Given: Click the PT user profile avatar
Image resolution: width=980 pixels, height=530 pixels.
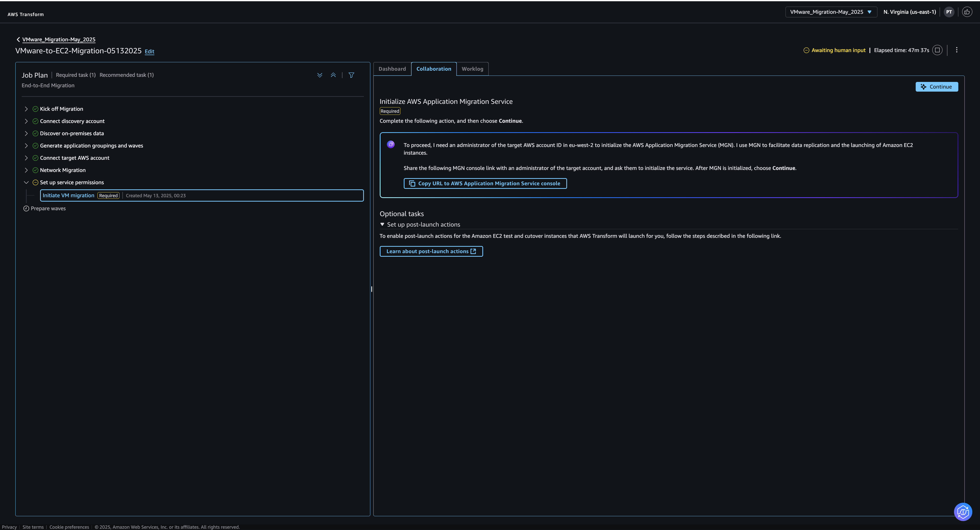Looking at the screenshot, I should [x=949, y=12].
